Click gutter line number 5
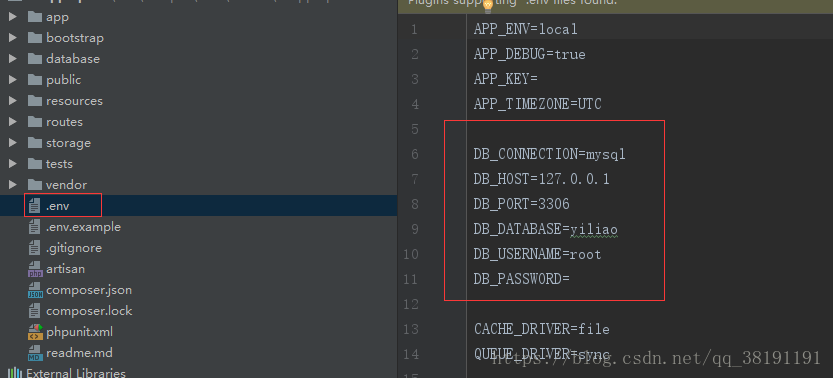833x378 pixels. point(415,129)
